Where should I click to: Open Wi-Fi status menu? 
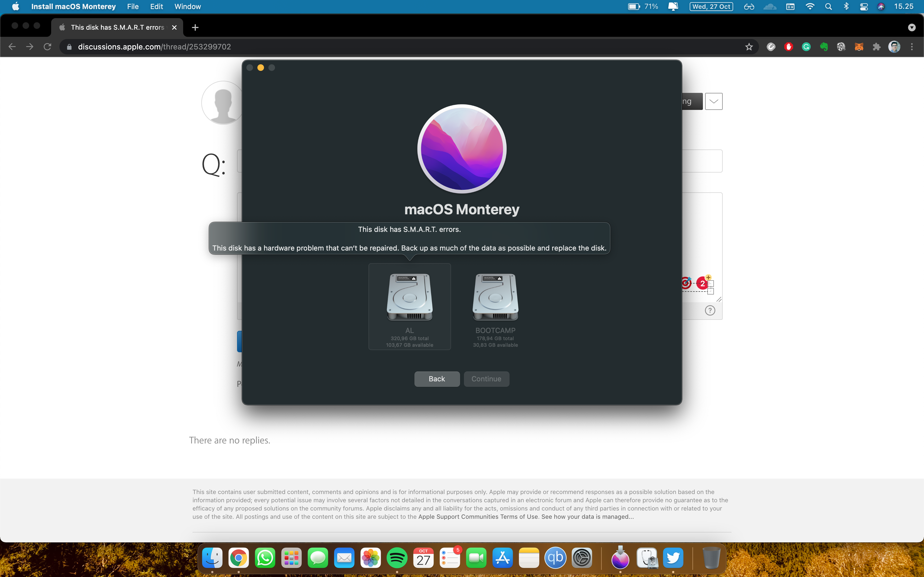tap(810, 7)
